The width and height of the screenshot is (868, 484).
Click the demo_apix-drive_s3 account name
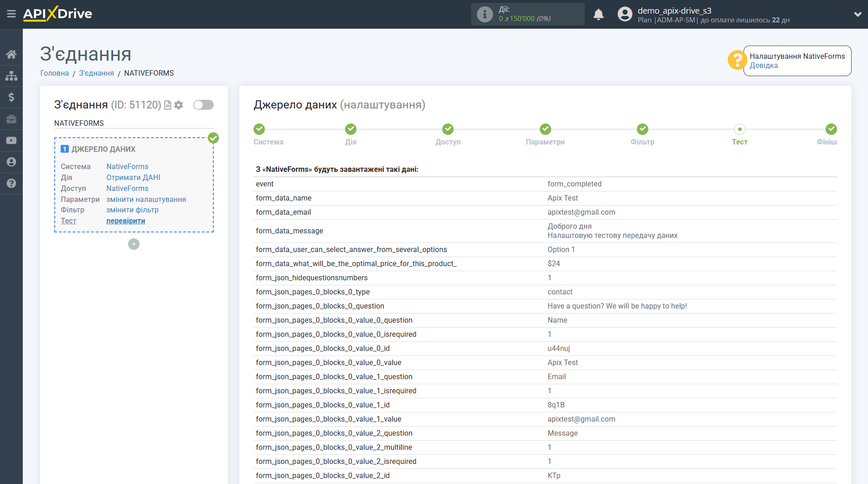674,10
